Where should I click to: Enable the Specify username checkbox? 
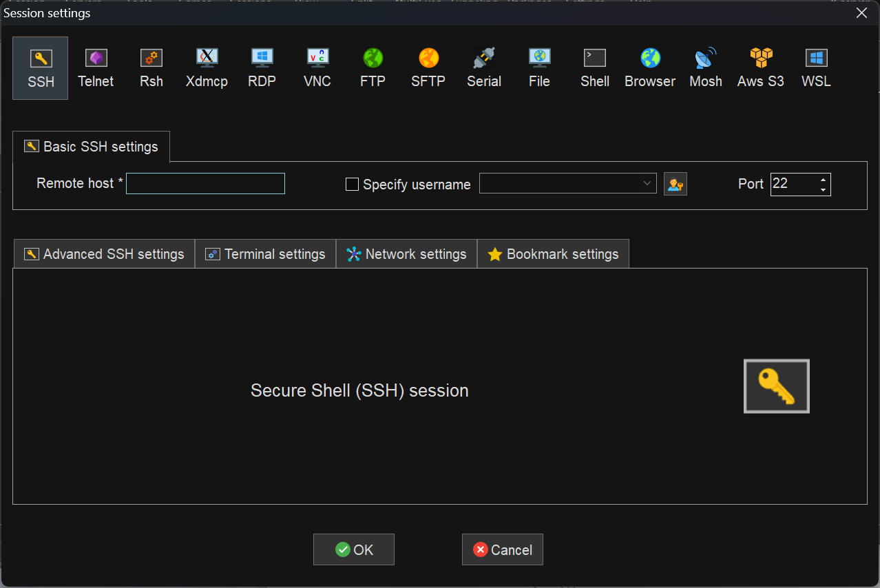[x=352, y=184]
